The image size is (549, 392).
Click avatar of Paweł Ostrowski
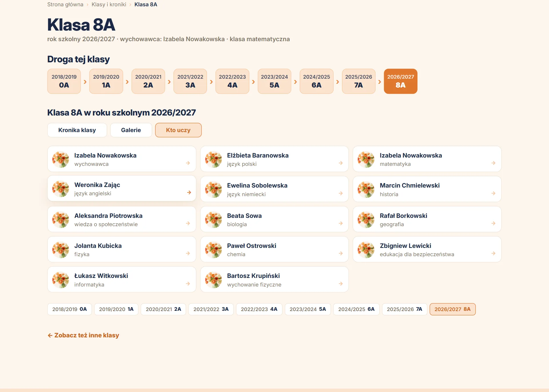pyautogui.click(x=213, y=250)
